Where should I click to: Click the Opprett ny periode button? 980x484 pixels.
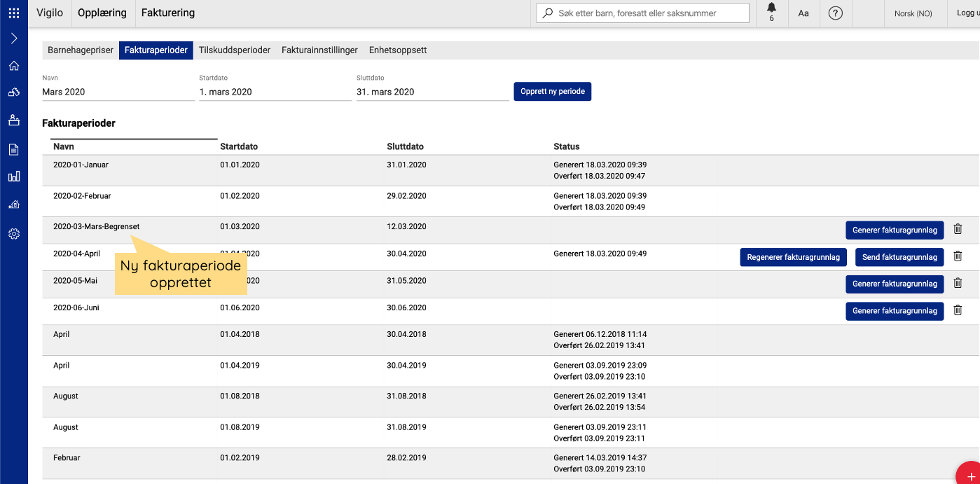pos(552,92)
